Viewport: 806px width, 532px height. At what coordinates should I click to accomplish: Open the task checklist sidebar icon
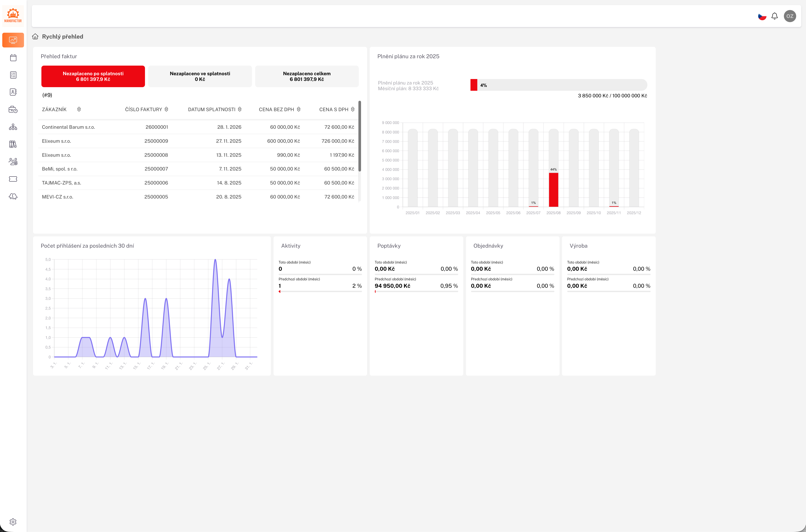13,75
